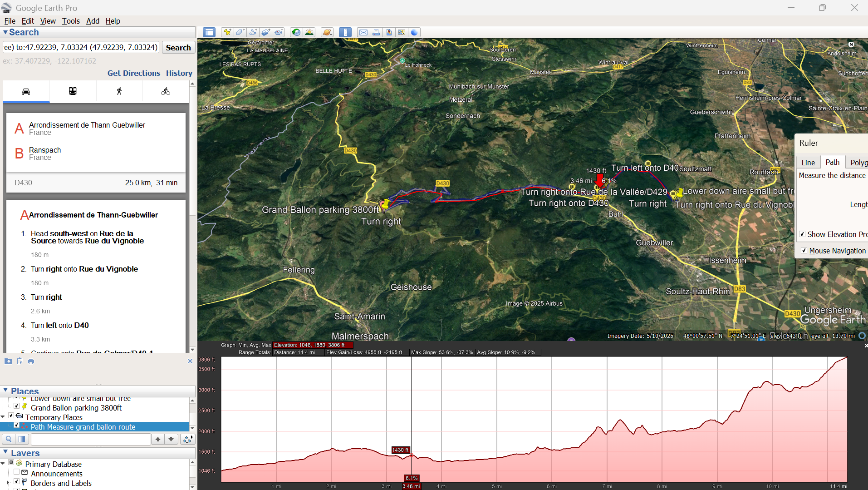Move selected place up in list
The height and width of the screenshot is (490, 868).
[x=158, y=439]
